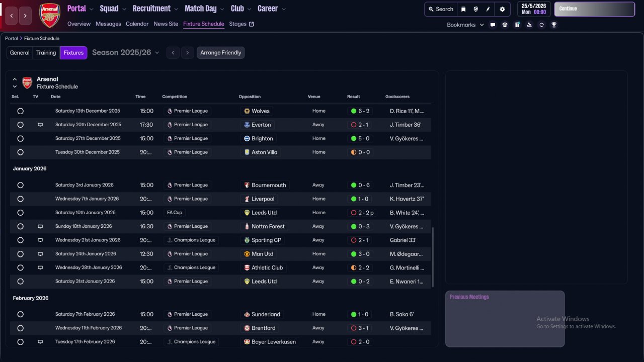Screen dimensions: 644x362
Task: Expand the Squad menu dropdown
Action: [x=124, y=9]
